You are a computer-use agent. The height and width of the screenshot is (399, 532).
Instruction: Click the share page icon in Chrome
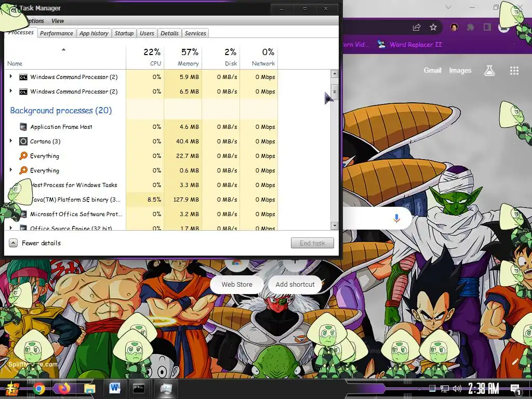[x=417, y=28]
